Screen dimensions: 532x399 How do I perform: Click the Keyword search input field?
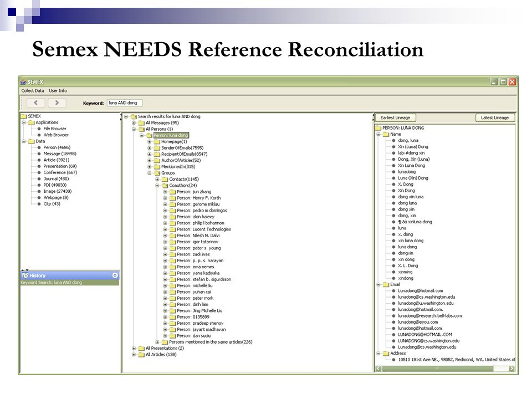(125, 103)
